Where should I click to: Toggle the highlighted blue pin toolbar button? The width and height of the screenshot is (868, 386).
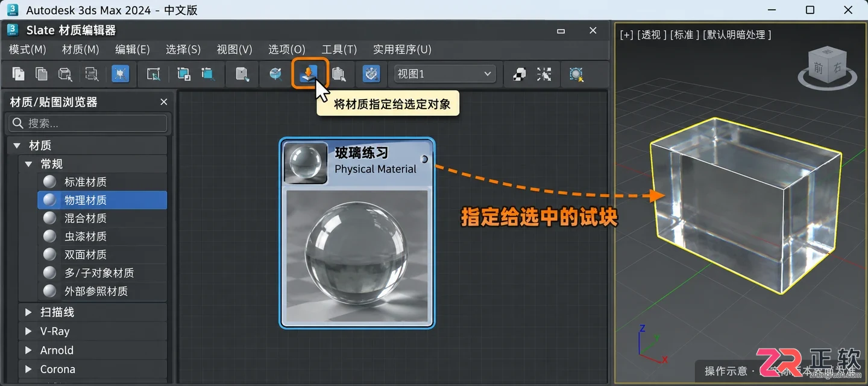point(121,74)
